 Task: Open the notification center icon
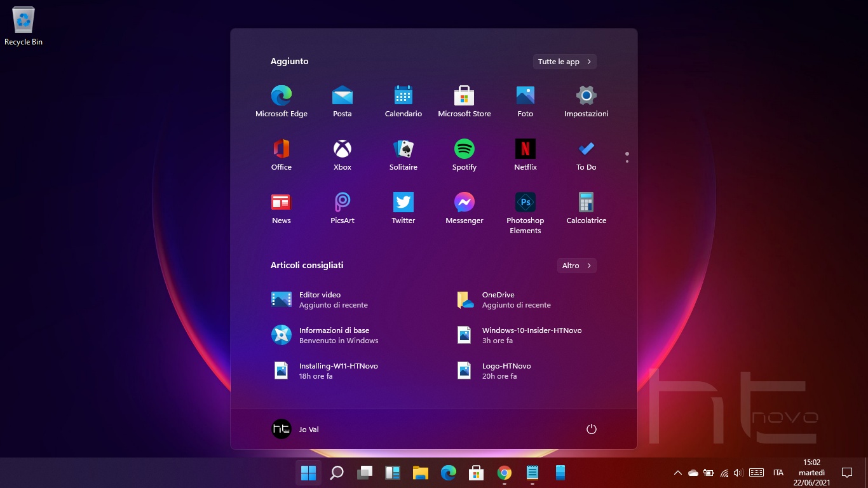point(847,473)
